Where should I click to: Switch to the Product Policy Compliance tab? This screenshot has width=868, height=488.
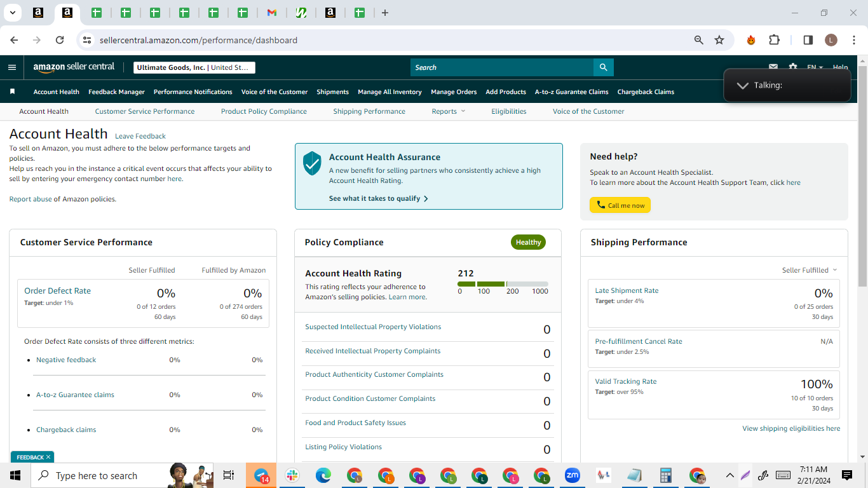point(264,111)
